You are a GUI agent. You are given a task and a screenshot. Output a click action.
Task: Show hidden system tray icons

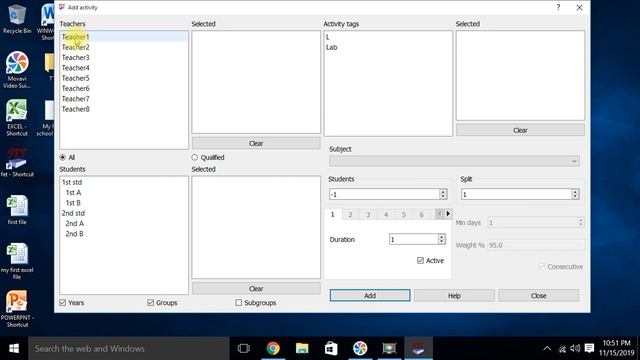click(547, 349)
